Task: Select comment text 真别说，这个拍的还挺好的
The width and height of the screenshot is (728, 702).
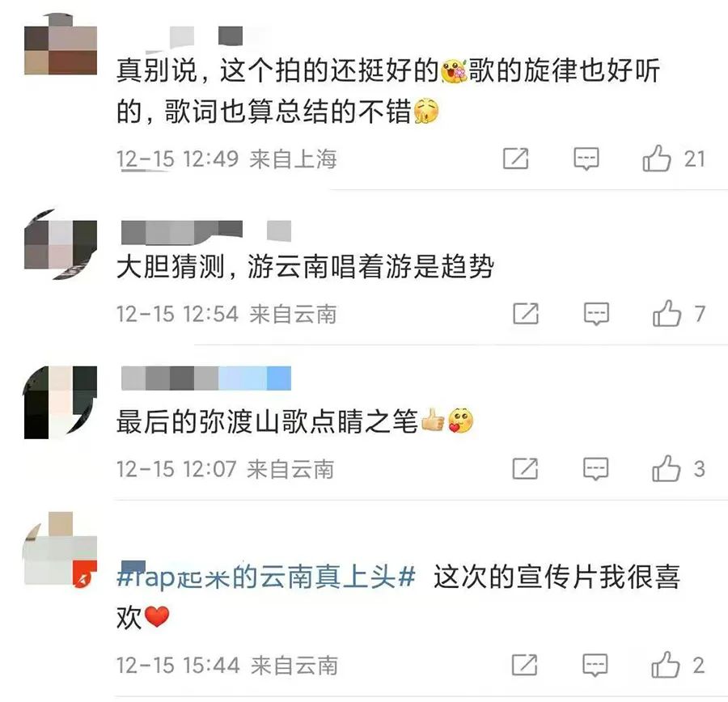Action: coord(277,70)
